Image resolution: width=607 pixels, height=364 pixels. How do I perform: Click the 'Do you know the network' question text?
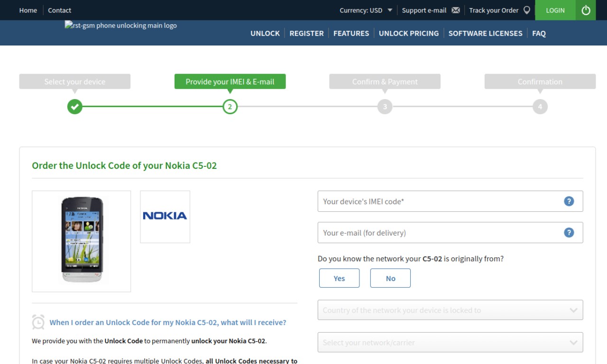coord(411,259)
